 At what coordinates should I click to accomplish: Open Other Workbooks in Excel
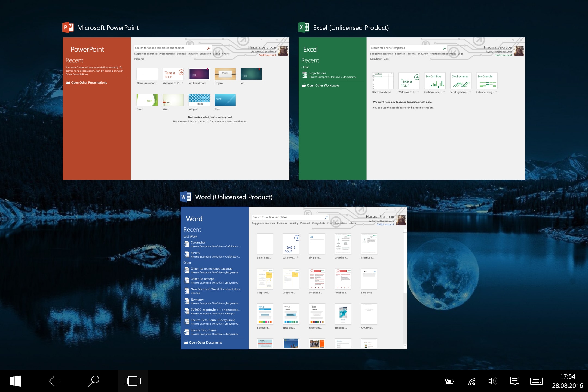[x=320, y=85]
